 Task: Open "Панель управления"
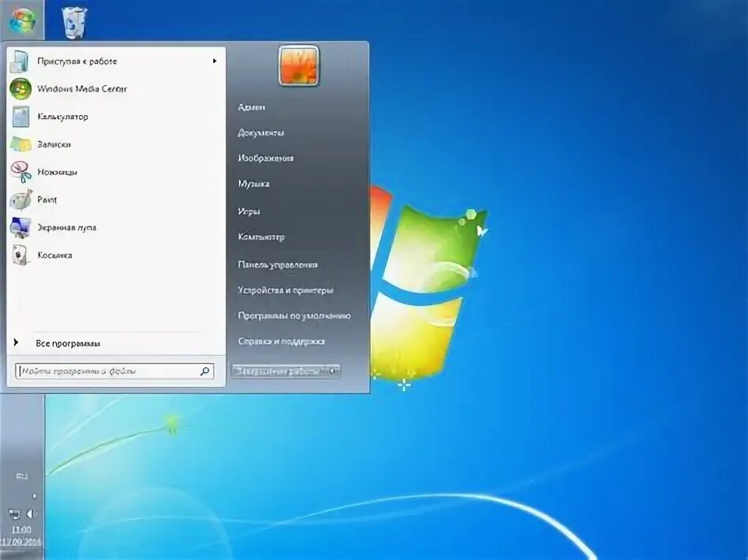click(278, 264)
